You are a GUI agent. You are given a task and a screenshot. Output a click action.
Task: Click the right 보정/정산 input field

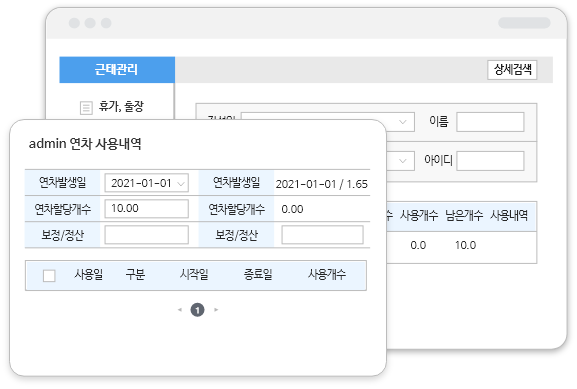click(x=322, y=235)
